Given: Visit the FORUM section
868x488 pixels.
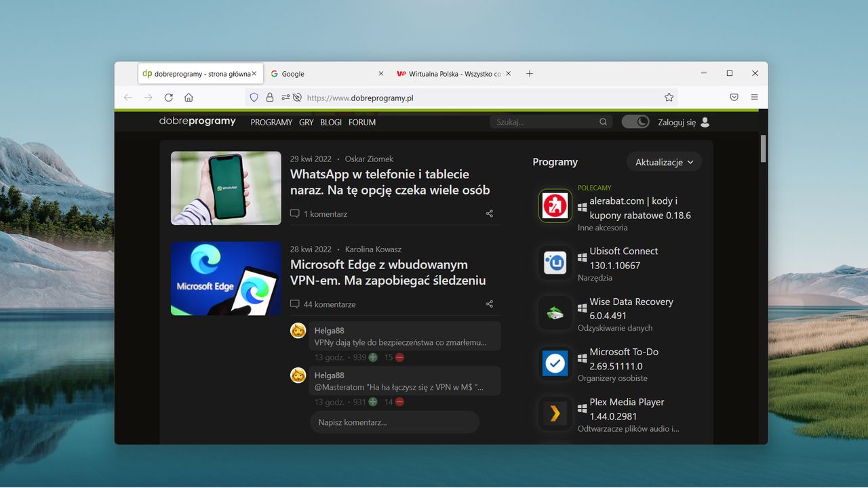Looking at the screenshot, I should (362, 123).
